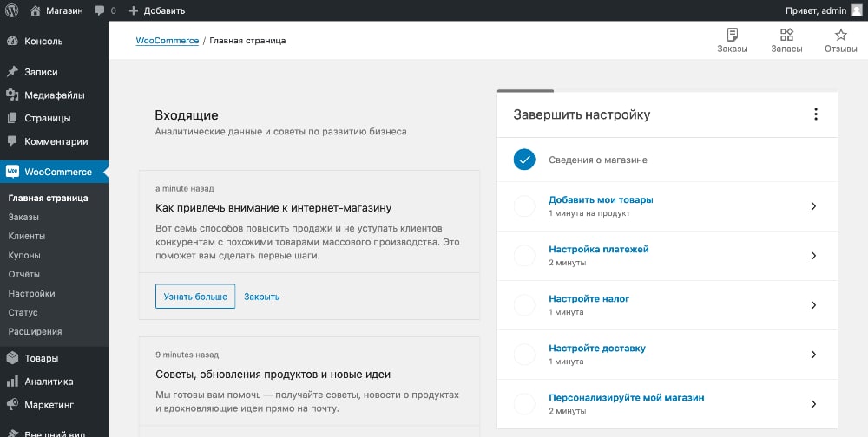Open the Заказы submenu item in sidebar
The width and height of the screenshot is (868, 437).
pos(23,217)
